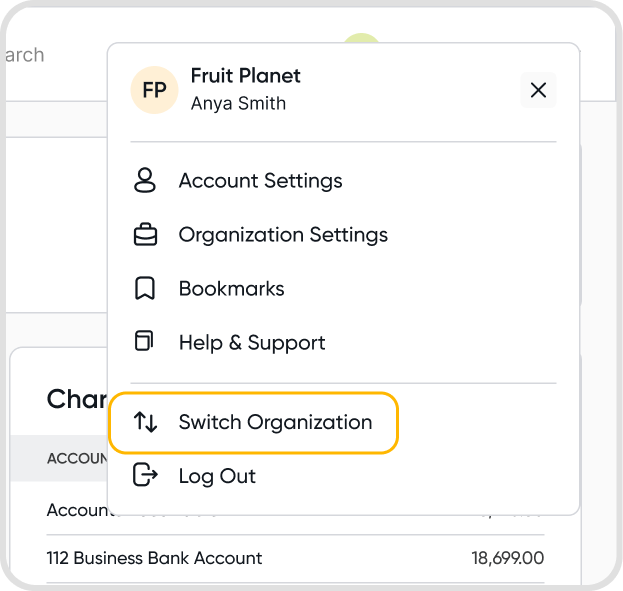The width and height of the screenshot is (623, 591).
Task: Open Account Settings
Action: (260, 181)
